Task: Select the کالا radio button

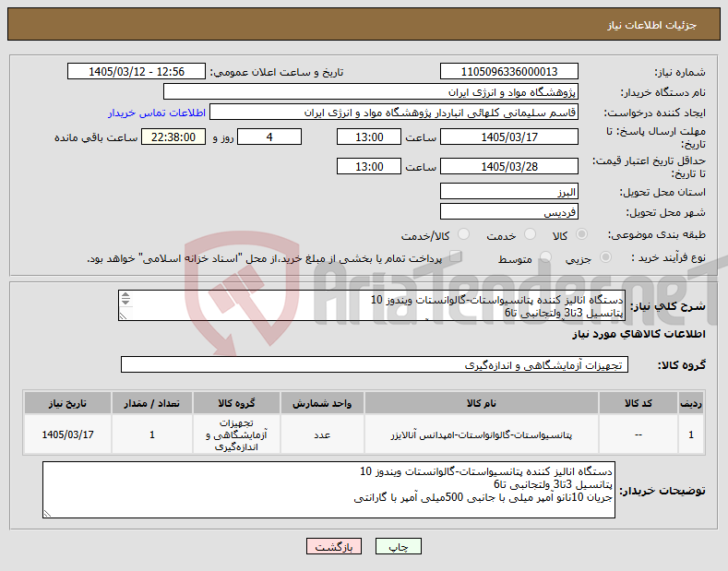Action: (x=581, y=234)
